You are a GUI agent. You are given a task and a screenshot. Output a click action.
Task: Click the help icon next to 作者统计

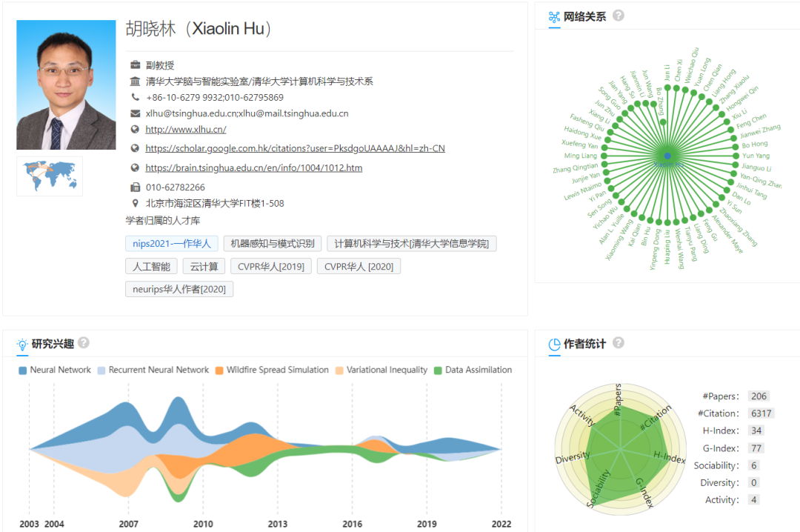click(618, 342)
